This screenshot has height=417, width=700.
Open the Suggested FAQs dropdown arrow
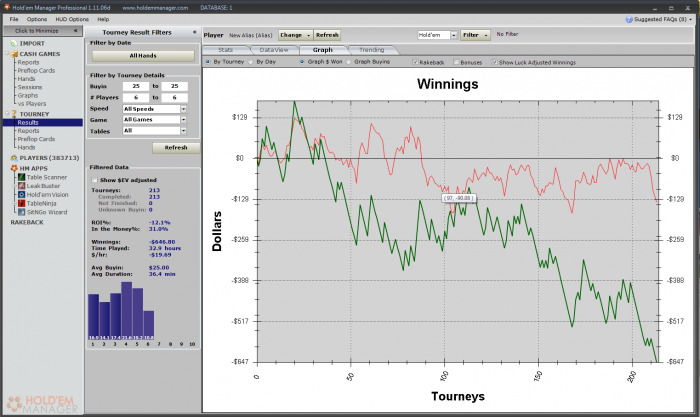pos(691,19)
